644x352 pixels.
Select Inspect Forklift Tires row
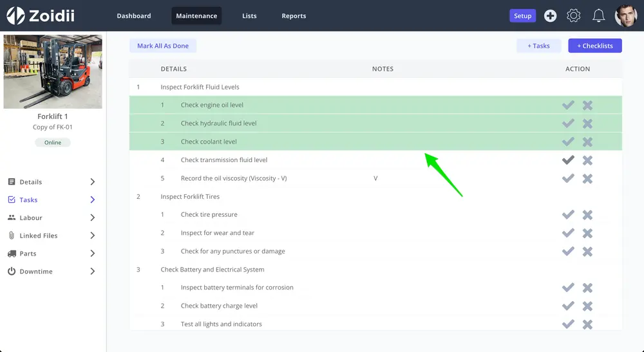[375, 196]
